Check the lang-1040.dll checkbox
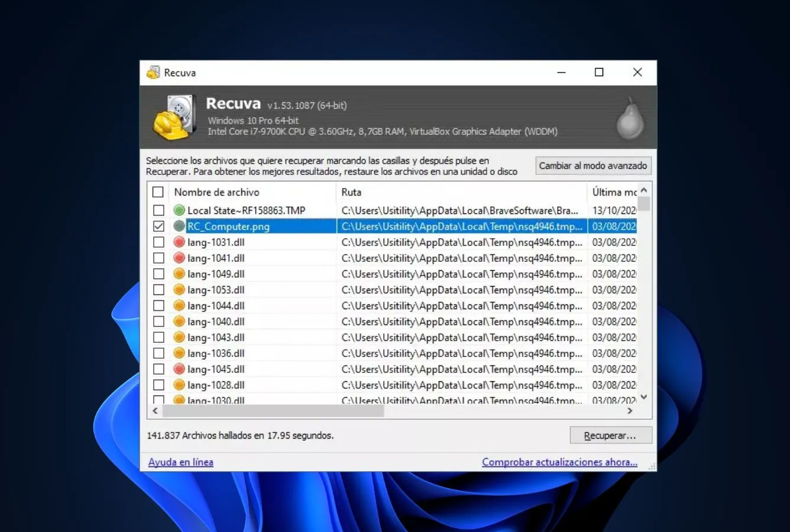 158,322
